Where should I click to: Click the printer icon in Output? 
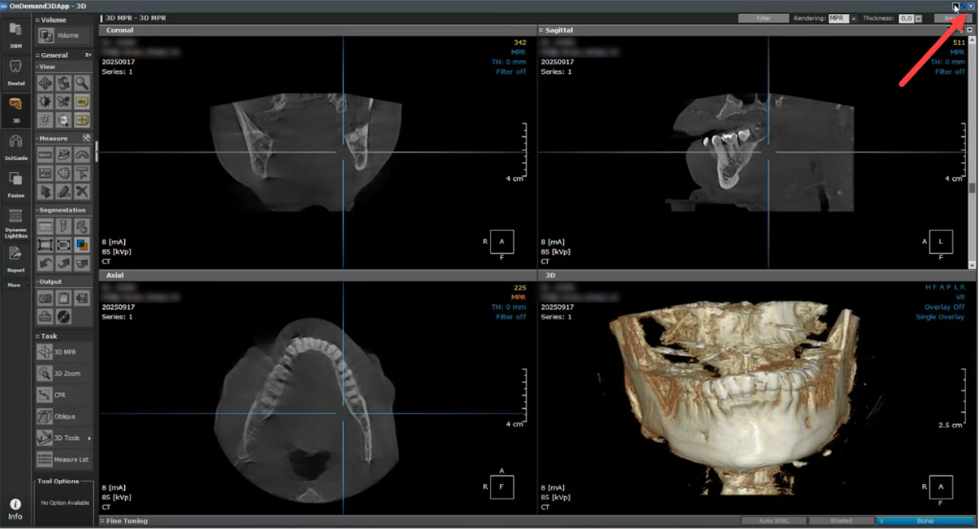[46, 317]
